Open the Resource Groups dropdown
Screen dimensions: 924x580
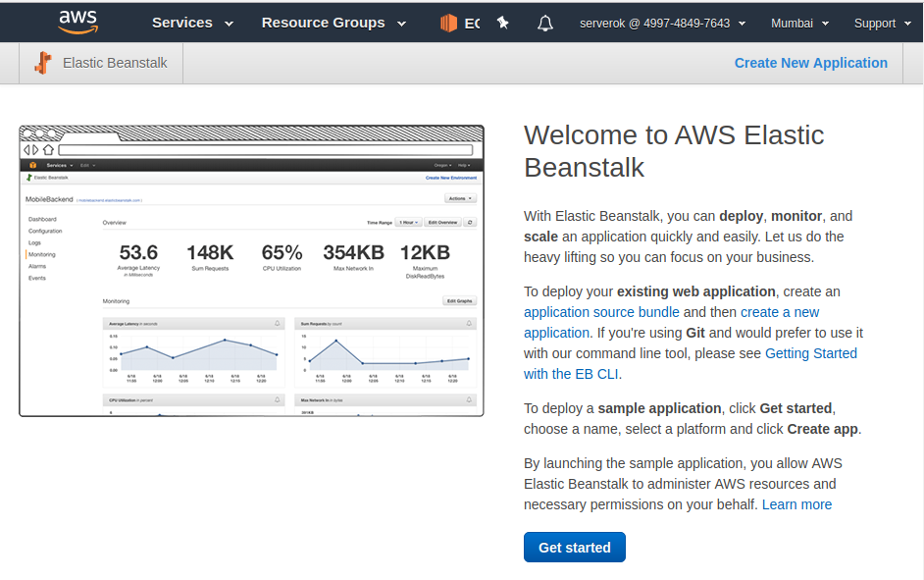click(x=334, y=23)
